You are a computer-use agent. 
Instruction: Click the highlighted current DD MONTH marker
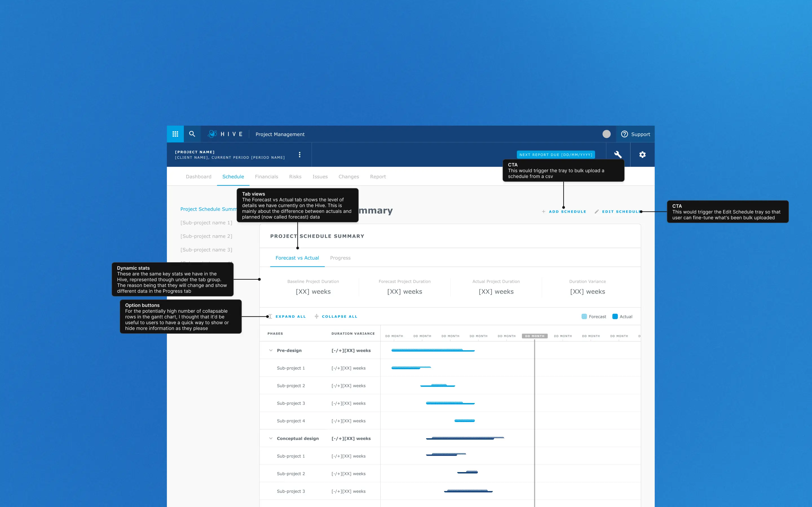click(x=535, y=336)
